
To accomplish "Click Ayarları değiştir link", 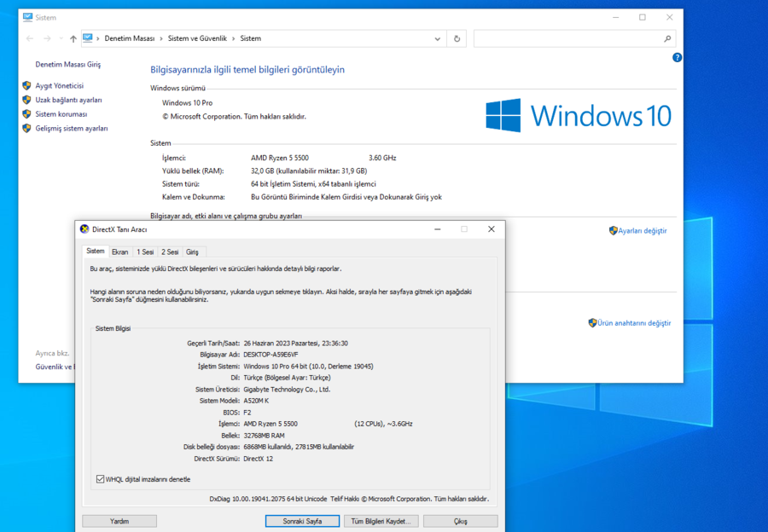I will coord(642,230).
